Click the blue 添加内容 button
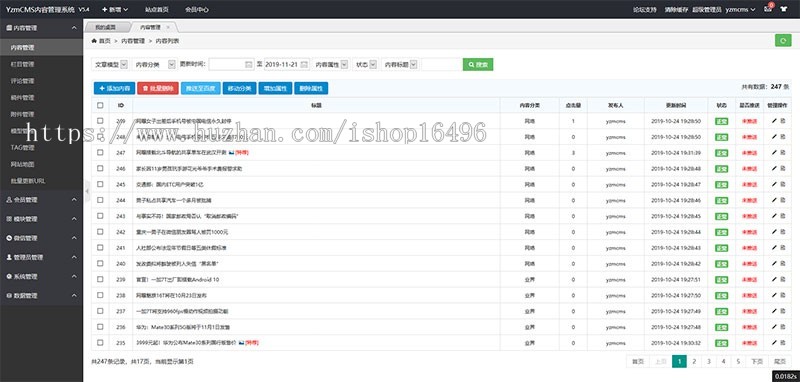 pyautogui.click(x=114, y=88)
